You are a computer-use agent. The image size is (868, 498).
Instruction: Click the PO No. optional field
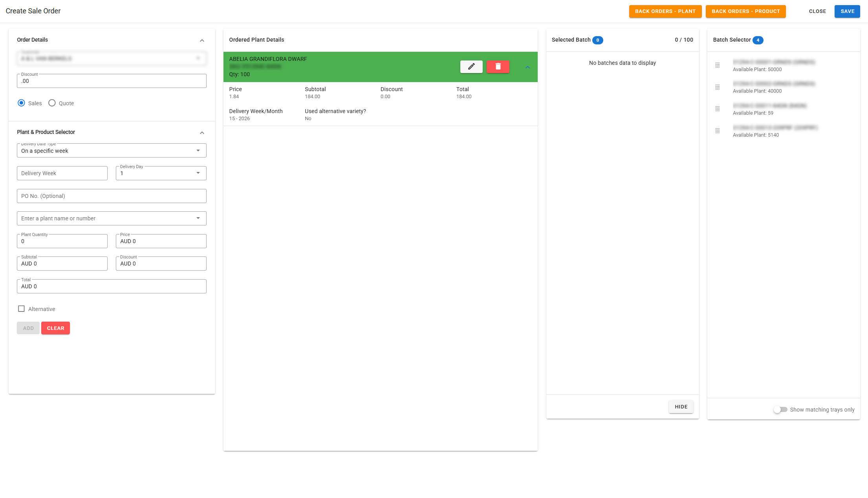coord(112,196)
